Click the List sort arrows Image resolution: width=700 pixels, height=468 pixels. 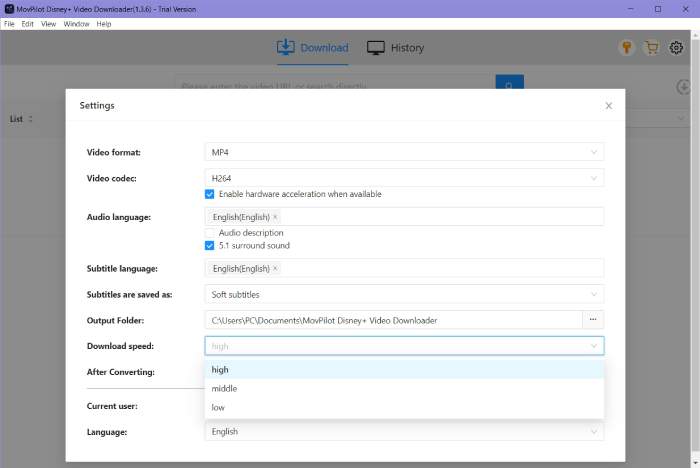coord(30,119)
